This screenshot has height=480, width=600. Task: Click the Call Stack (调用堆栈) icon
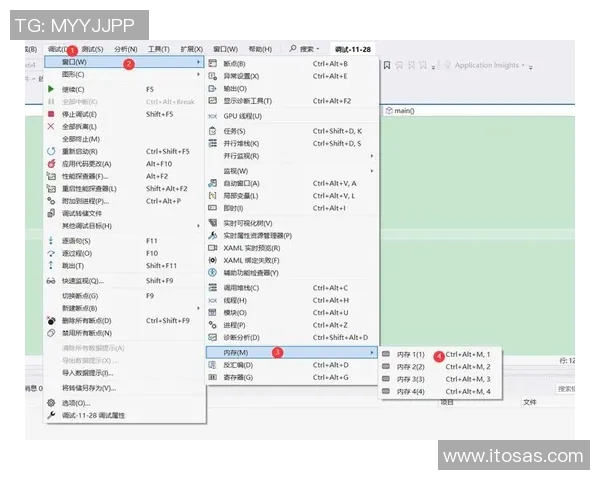click(x=212, y=288)
